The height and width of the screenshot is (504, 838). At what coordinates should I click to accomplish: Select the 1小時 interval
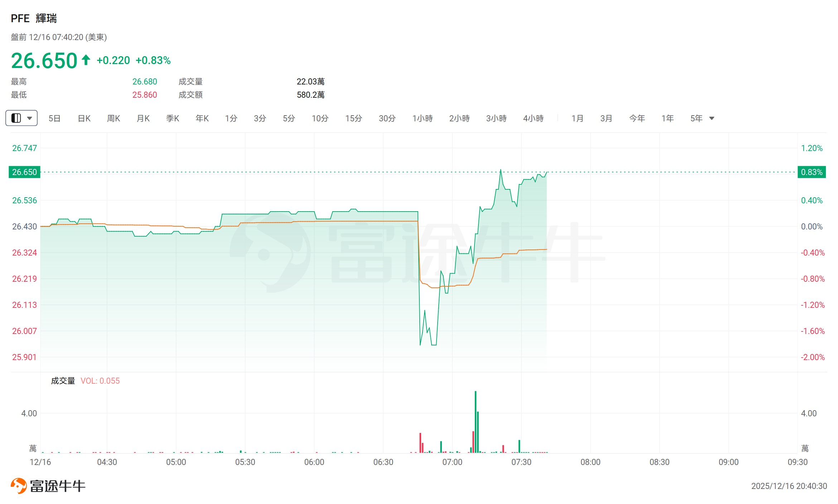423,118
